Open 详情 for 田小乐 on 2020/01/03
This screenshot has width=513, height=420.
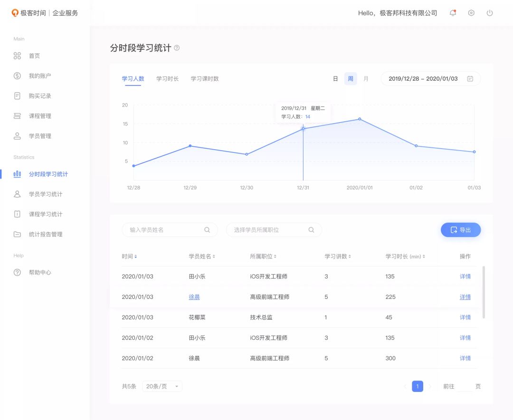[x=465, y=277]
